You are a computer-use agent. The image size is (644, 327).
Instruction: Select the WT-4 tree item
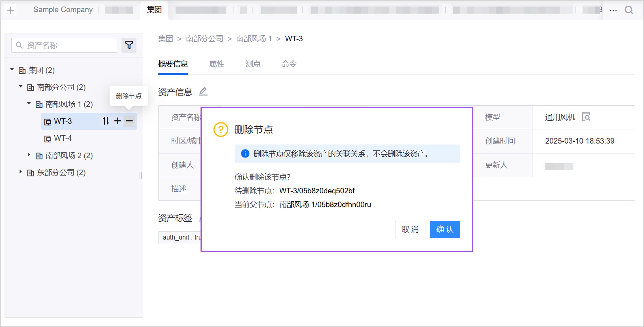click(63, 138)
